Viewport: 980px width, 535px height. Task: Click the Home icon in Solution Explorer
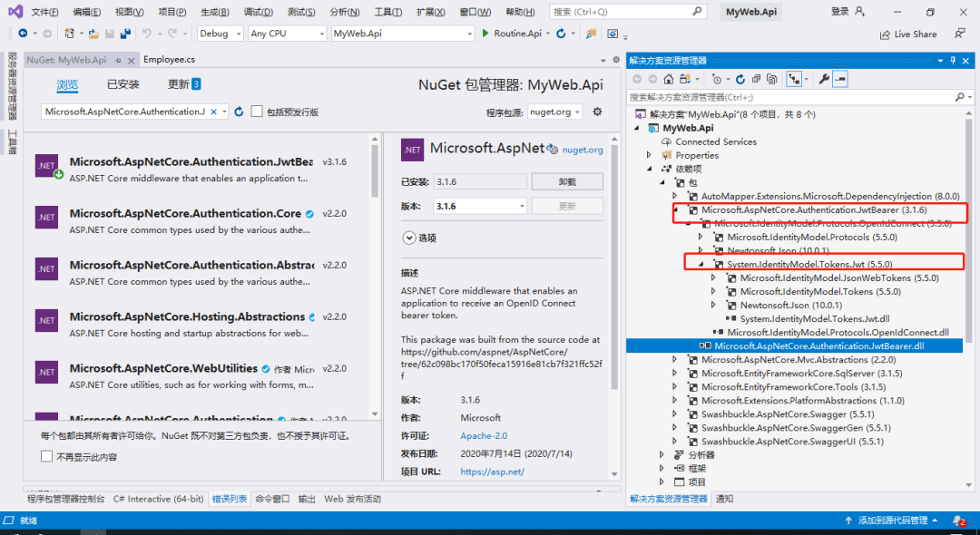pyautogui.click(x=668, y=79)
